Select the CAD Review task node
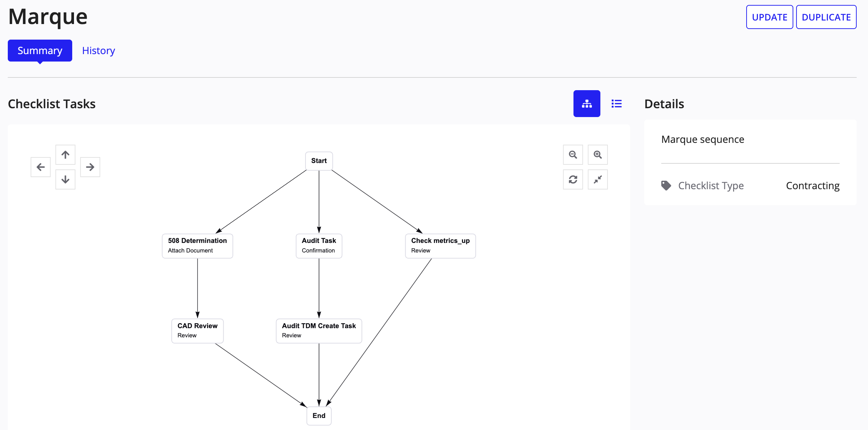This screenshot has height=430, width=868. (198, 331)
